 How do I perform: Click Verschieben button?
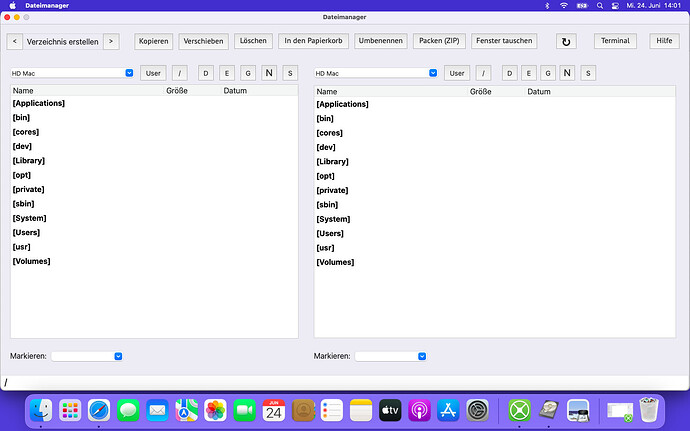point(203,41)
